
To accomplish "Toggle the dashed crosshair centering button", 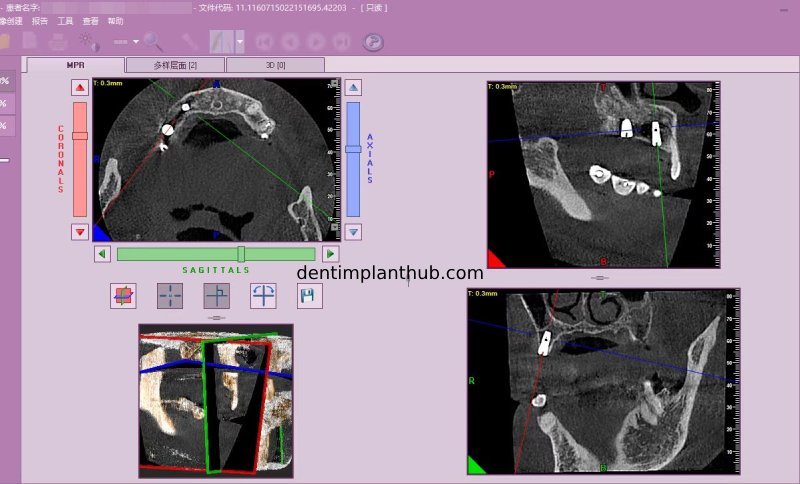I will (x=170, y=296).
